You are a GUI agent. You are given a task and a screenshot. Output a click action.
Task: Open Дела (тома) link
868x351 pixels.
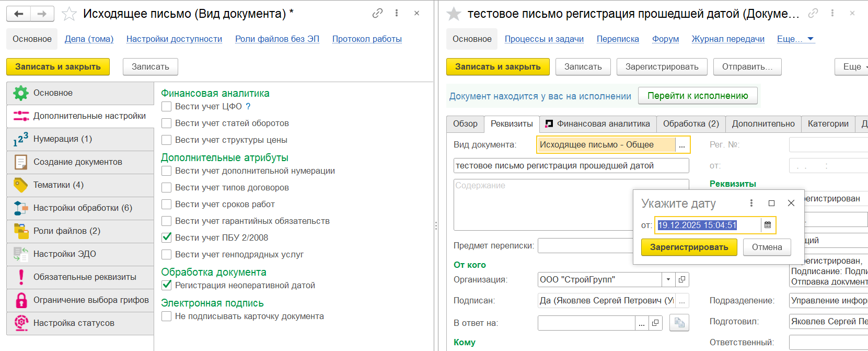pos(89,39)
